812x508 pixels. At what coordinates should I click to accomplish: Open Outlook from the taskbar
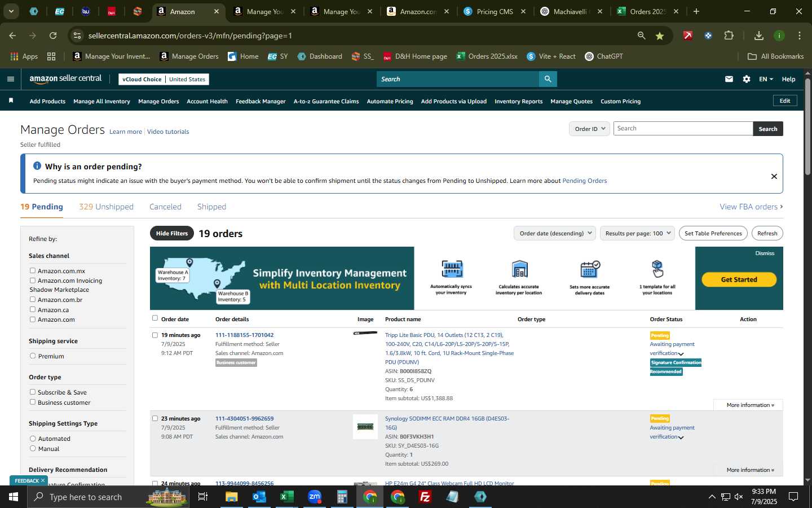coord(259,497)
